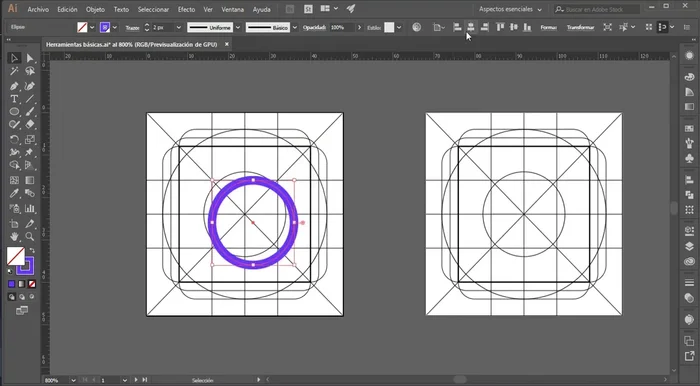Select the Lasso tool
The image size is (700, 386).
click(x=30, y=71)
